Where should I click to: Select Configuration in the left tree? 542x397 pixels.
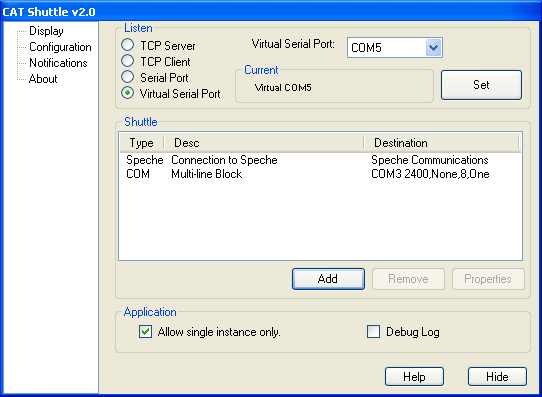tap(60, 47)
